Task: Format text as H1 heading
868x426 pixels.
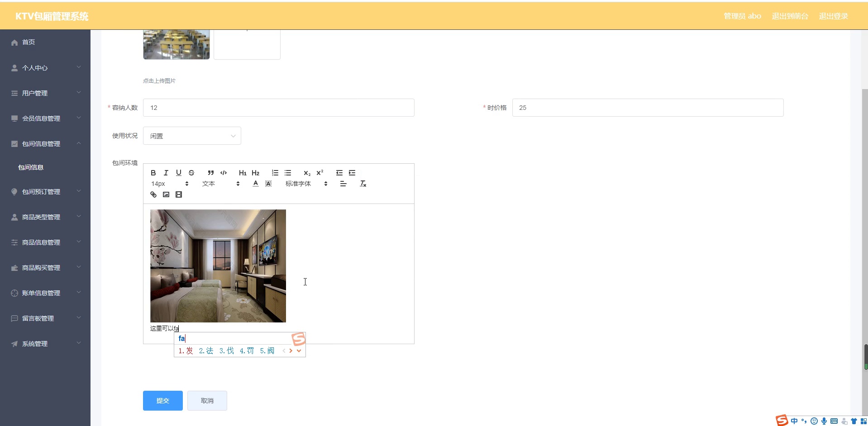Action: coord(243,173)
